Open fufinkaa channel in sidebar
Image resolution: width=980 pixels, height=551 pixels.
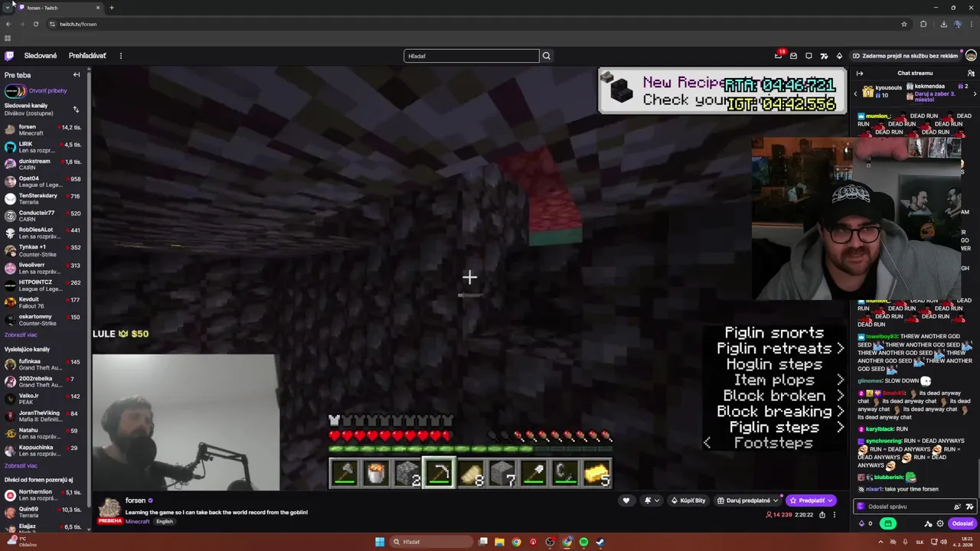(44, 364)
